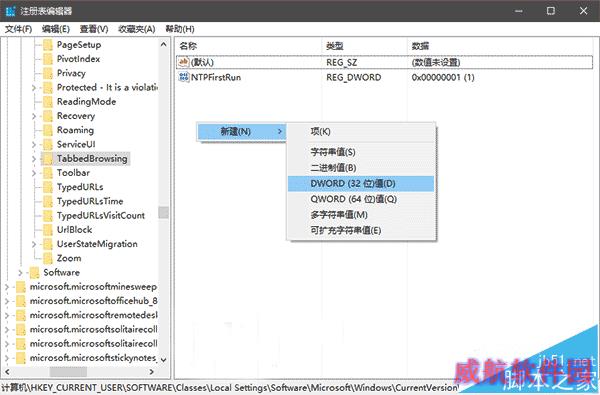Click the ServiceUI folder icon
This screenshot has height=395, width=600.
coord(47,145)
